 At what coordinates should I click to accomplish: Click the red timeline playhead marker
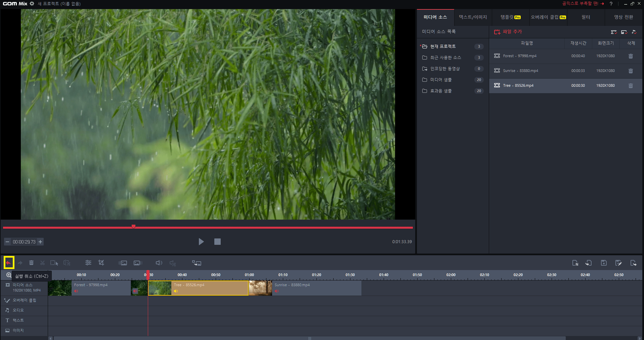[x=148, y=274]
